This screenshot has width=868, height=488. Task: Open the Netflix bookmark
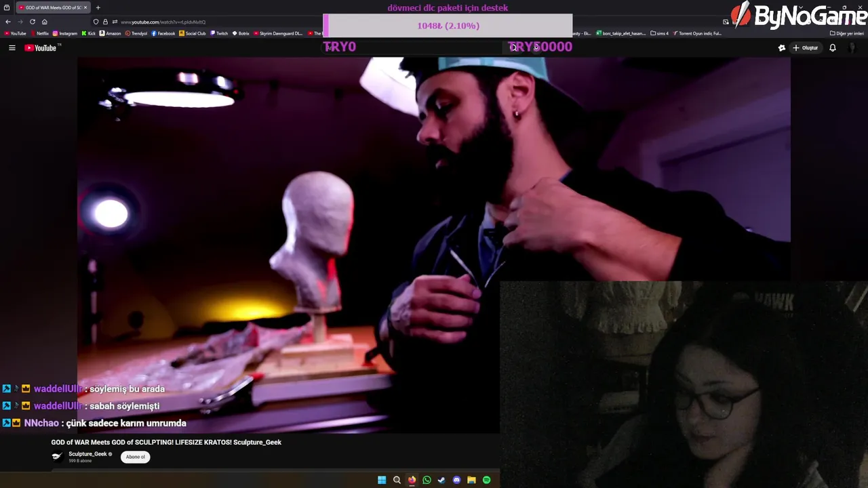(x=39, y=33)
